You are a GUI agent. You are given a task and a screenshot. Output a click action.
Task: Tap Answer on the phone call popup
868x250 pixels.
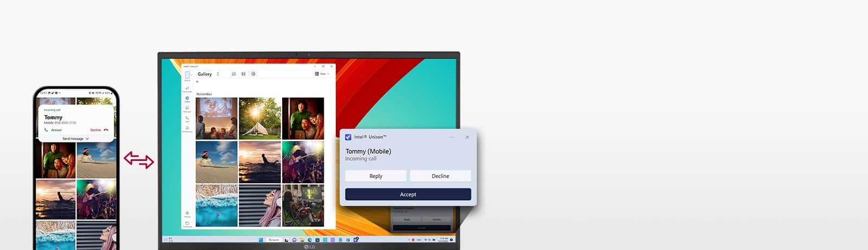(x=53, y=130)
